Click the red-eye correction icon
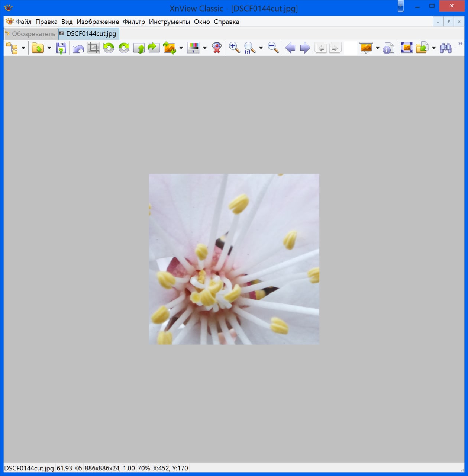The width and height of the screenshot is (468, 476). [x=217, y=48]
